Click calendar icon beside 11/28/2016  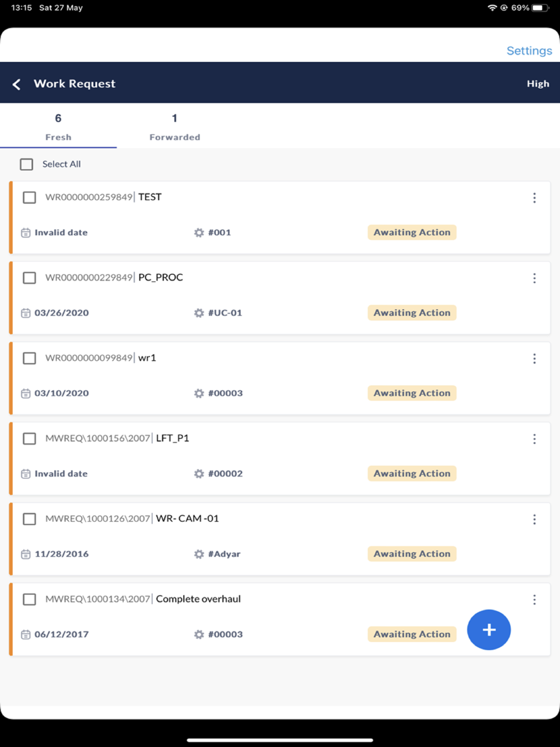[26, 554]
